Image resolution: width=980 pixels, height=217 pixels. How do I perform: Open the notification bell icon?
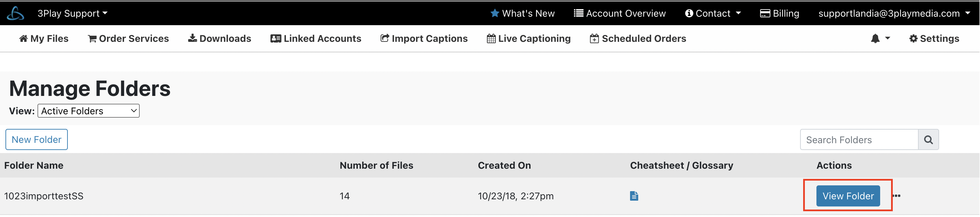875,38
